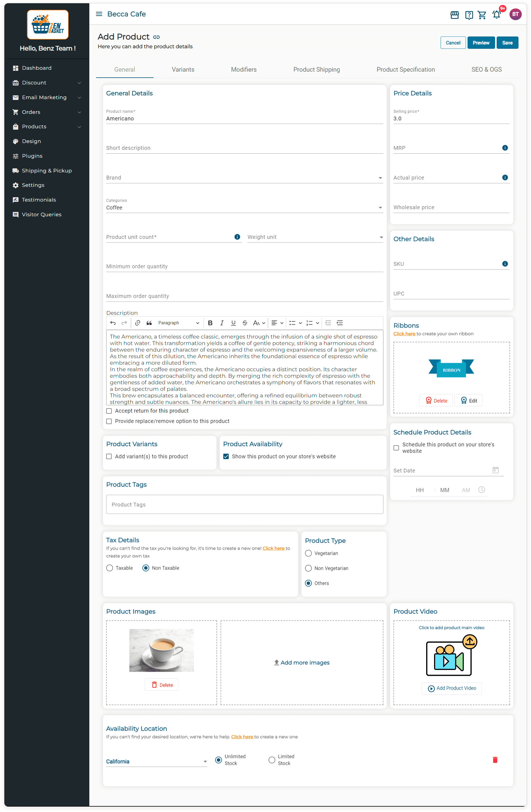Click the notification bell icon
Screen dimensions: 531x812
(x=496, y=15)
